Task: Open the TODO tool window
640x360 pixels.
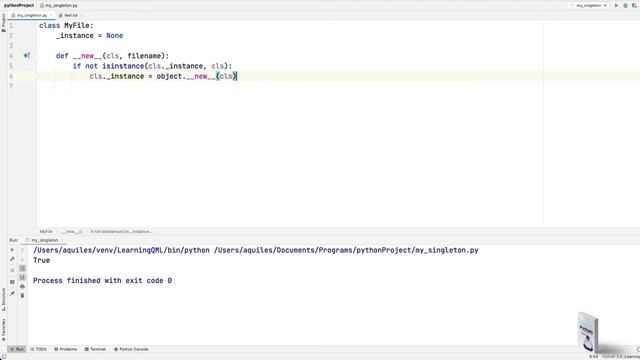Action: pyautogui.click(x=38, y=349)
